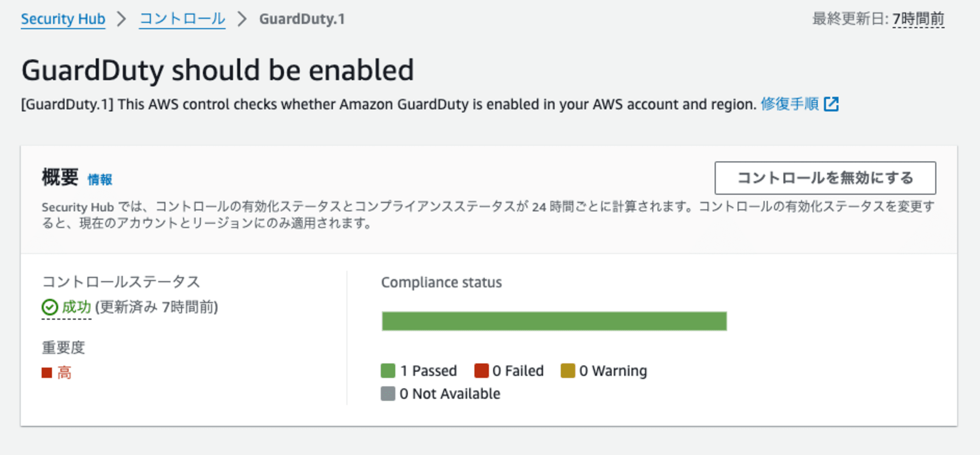Click the red severity square icon
Image resolution: width=980 pixels, height=455 pixels.
[47, 373]
